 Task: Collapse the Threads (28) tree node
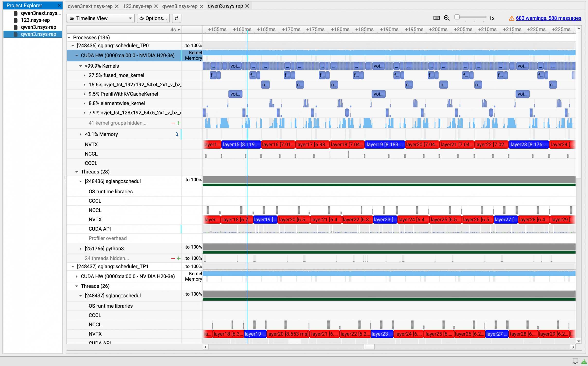tap(77, 172)
